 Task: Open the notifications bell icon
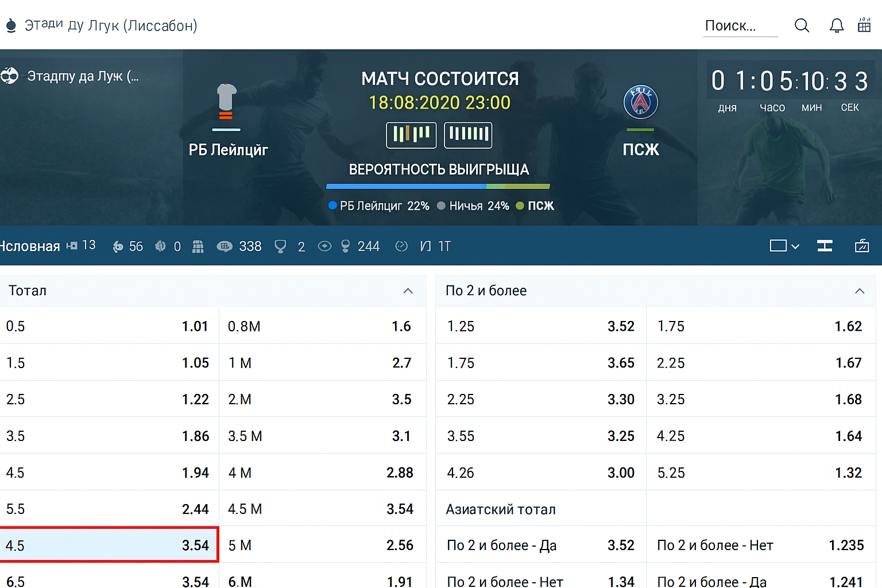tap(837, 25)
